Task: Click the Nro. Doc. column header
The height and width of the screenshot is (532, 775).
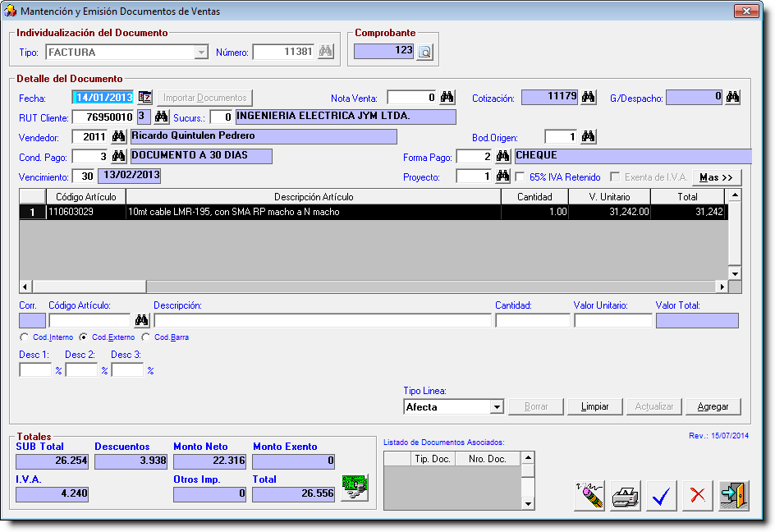Action: (x=488, y=459)
